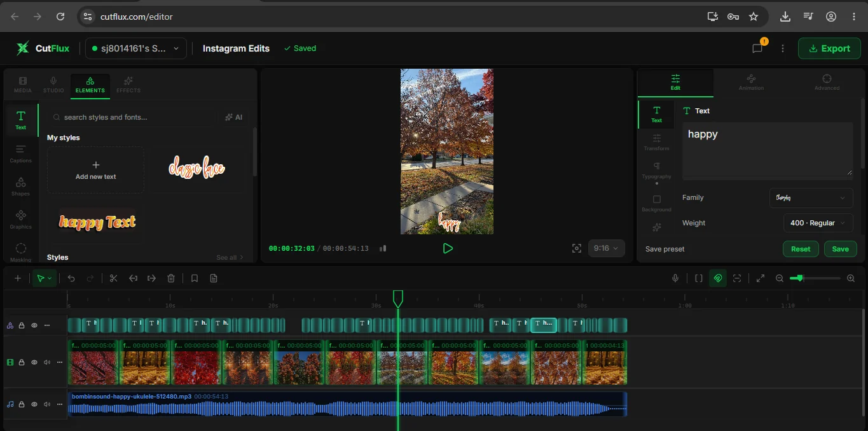The width and height of the screenshot is (868, 431).
Task: Open the font Family dropdown
Action: click(811, 198)
